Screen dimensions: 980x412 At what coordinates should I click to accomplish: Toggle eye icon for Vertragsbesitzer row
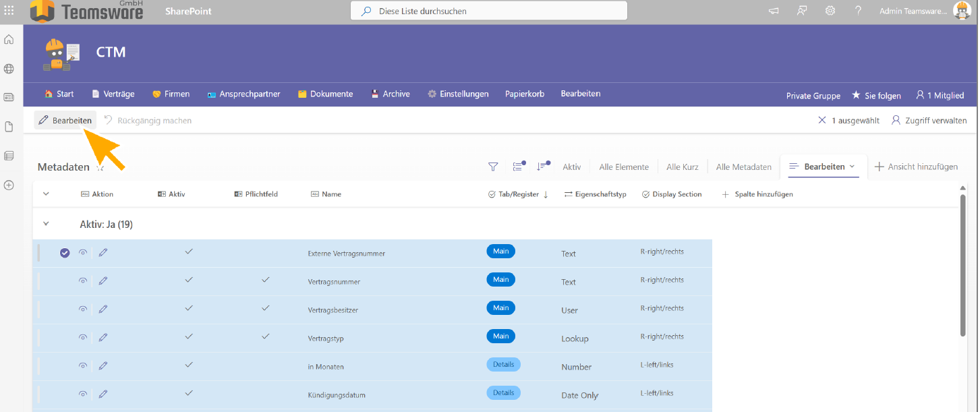tap(83, 309)
